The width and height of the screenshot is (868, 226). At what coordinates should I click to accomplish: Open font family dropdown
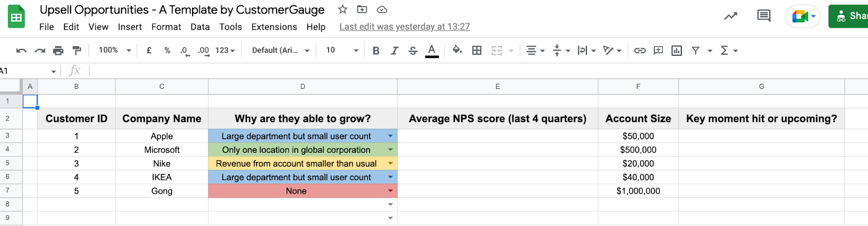point(280,50)
